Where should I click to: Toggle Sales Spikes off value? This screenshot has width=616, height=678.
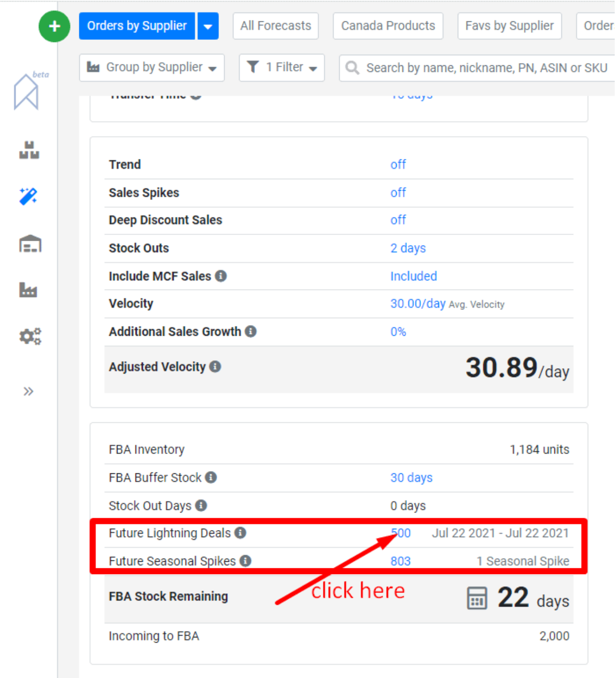pos(398,193)
